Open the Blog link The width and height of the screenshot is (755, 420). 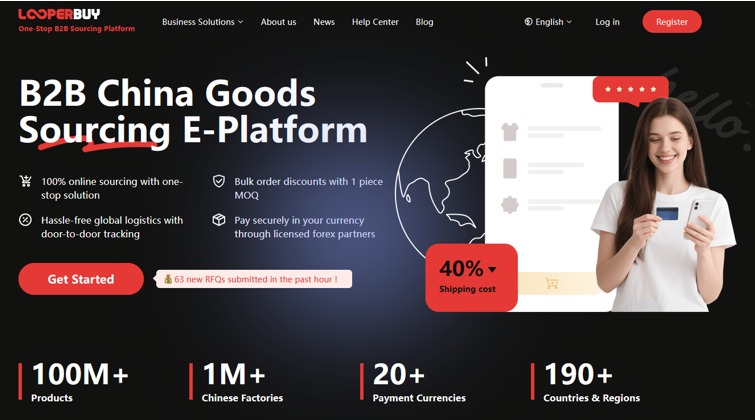coord(424,22)
